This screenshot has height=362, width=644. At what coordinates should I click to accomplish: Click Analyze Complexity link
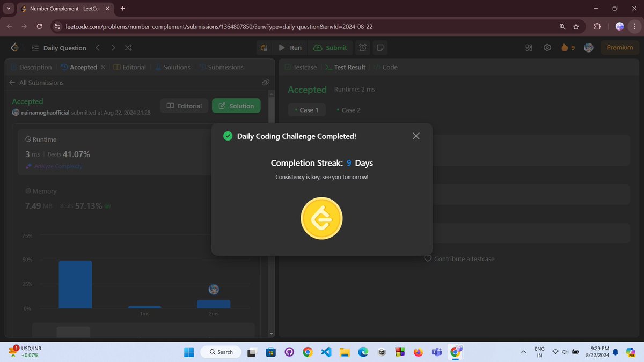point(54,166)
